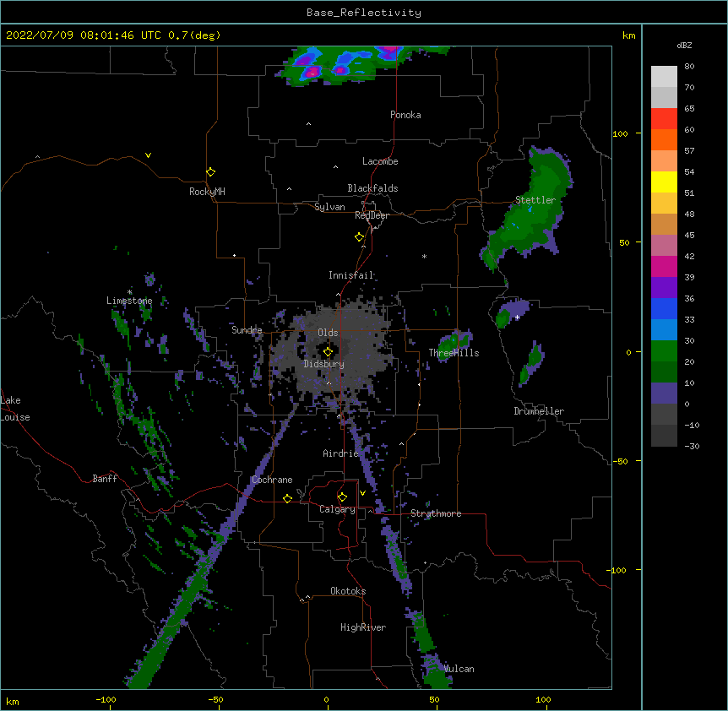Pick the dark green 10-20 dBZ legend swatch

point(664,372)
